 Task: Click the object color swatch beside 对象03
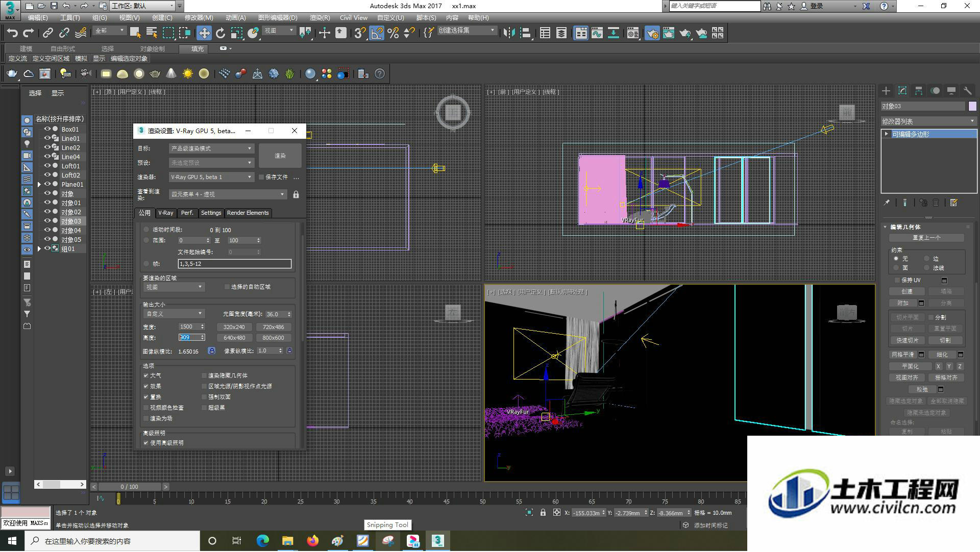(972, 107)
